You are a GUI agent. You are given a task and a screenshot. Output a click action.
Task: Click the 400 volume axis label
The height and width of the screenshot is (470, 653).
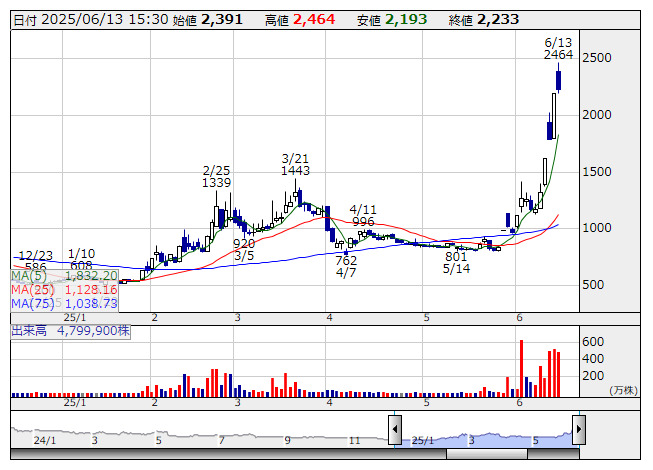(593, 358)
